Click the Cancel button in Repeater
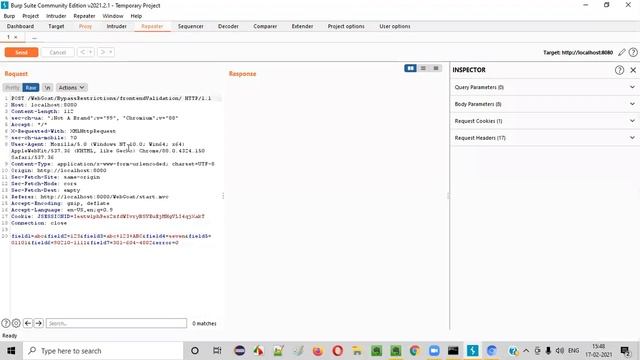This screenshot has height=360, width=640. tap(58, 52)
